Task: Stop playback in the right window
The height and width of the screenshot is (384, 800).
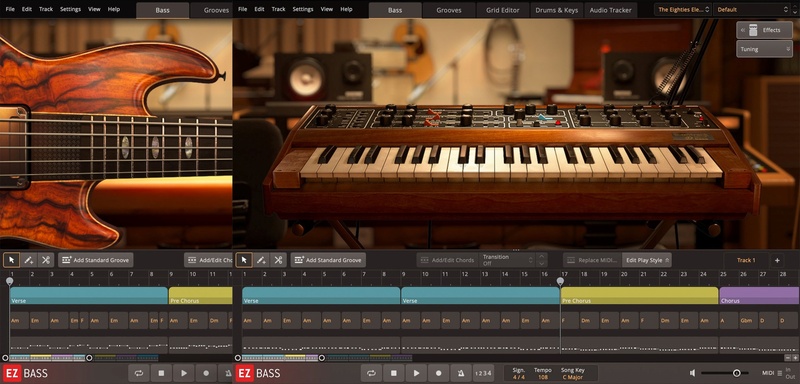Action: pos(394,373)
